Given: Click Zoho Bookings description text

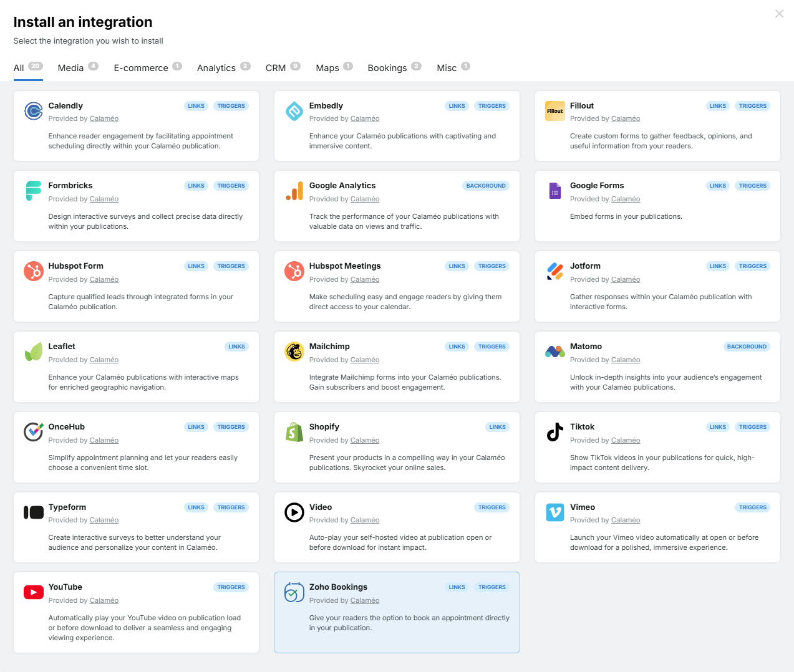Looking at the screenshot, I should (409, 623).
